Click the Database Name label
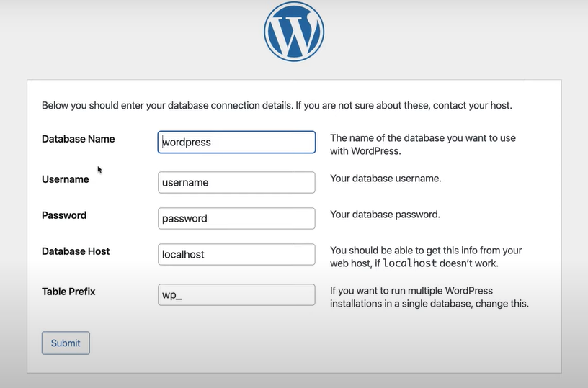Image resolution: width=588 pixels, height=388 pixels. [78, 139]
